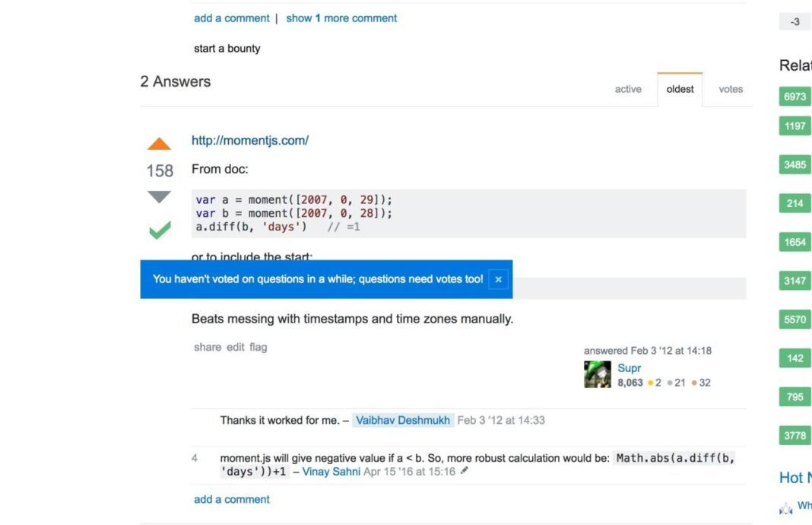Open the momentjs.com link
Viewport: 812px width, 525px height.
[x=249, y=140]
